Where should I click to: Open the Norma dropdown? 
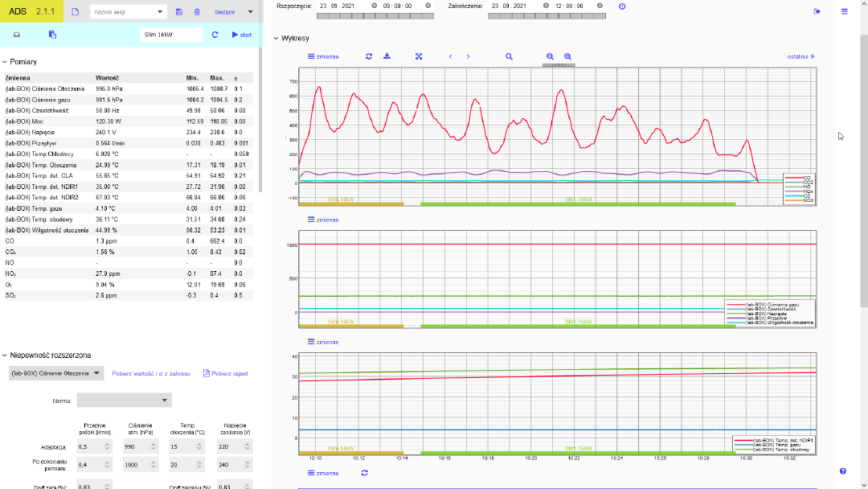click(124, 401)
